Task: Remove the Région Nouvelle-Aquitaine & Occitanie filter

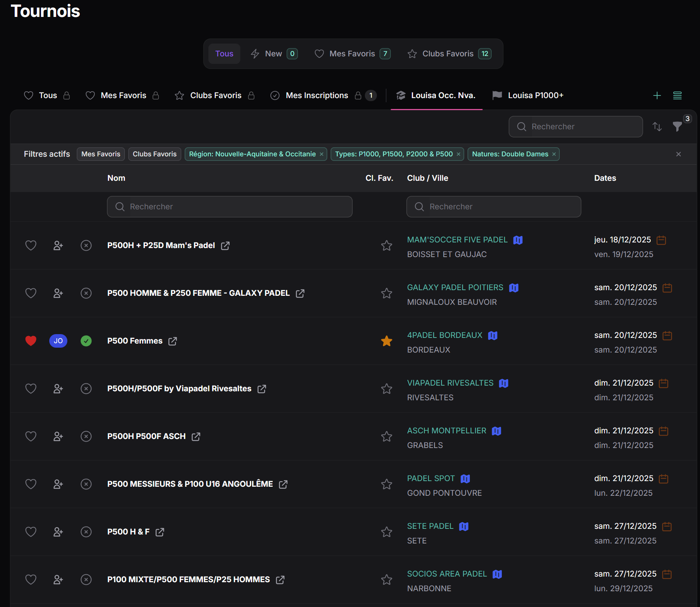Action: point(322,154)
